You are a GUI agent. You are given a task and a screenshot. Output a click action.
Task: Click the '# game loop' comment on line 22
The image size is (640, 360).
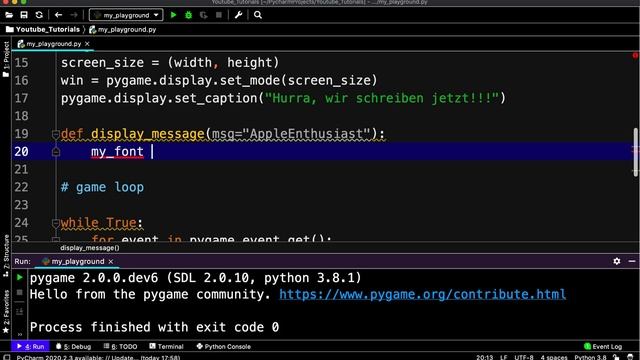pyautogui.click(x=102, y=187)
